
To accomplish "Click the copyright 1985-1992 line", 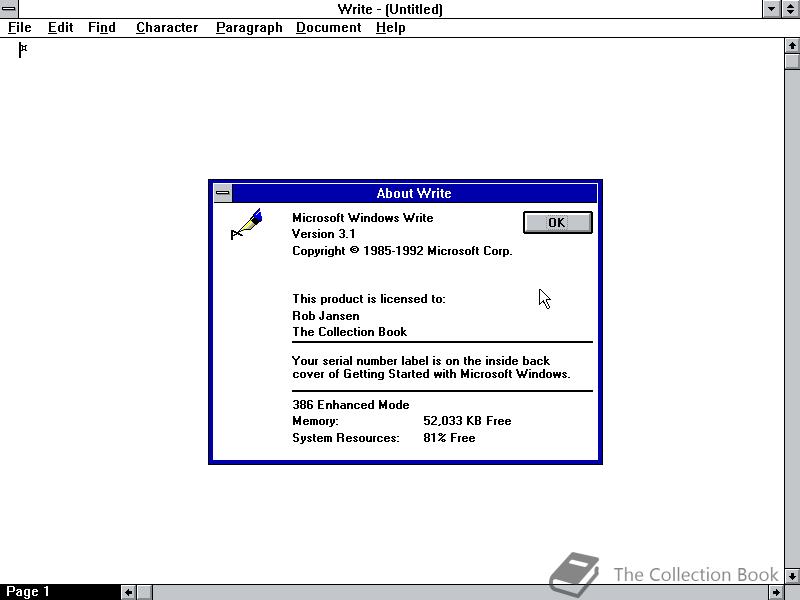I will [402, 251].
